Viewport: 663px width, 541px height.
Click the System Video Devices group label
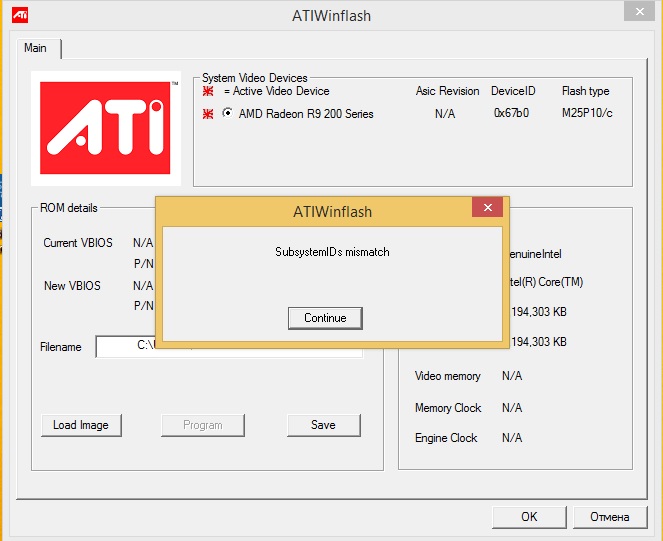255,78
